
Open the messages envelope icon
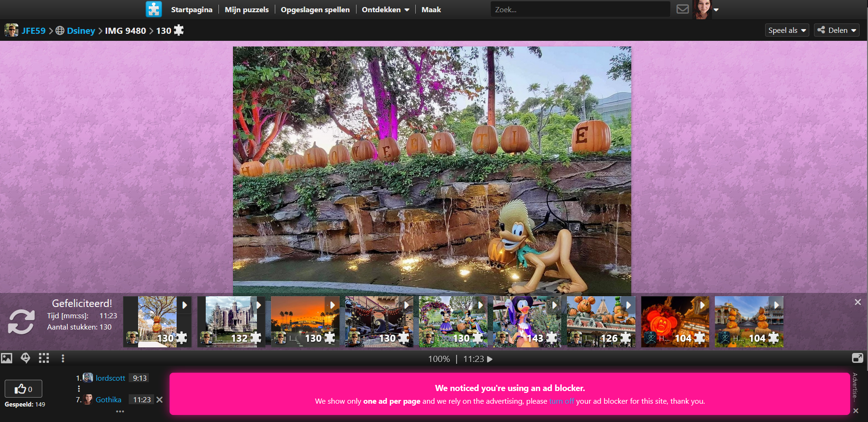[x=682, y=9]
